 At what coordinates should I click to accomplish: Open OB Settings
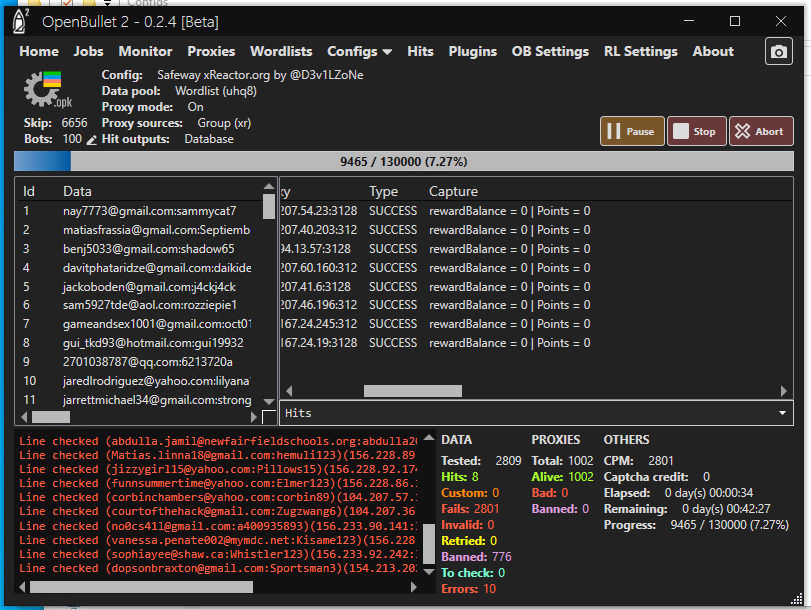click(550, 51)
